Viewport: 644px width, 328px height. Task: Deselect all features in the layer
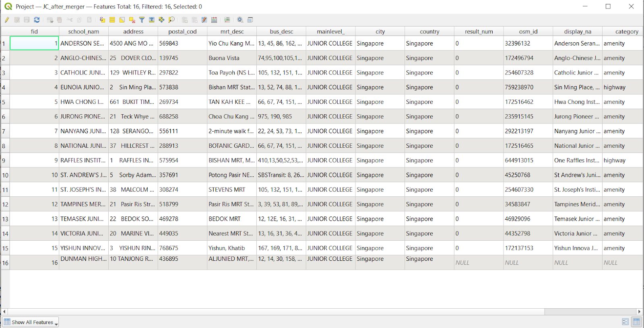132,20
